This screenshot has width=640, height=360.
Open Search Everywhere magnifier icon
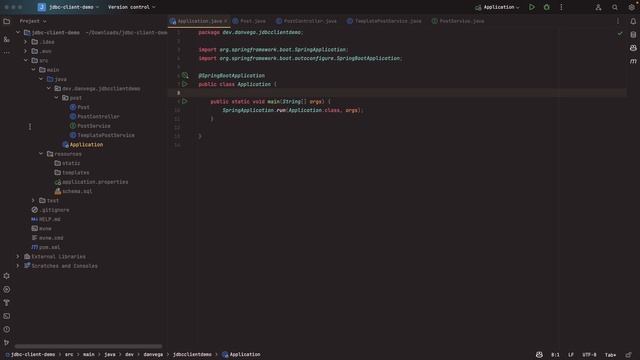(615, 7)
